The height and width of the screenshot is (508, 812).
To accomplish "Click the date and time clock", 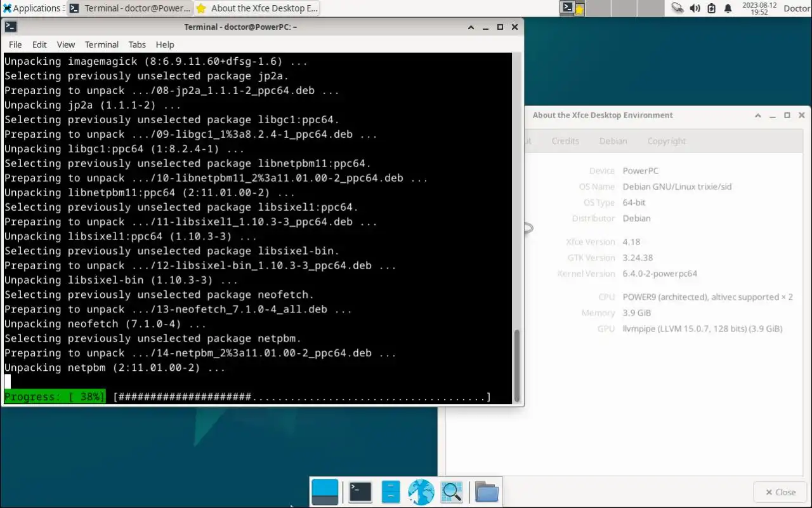I will pyautogui.click(x=759, y=8).
